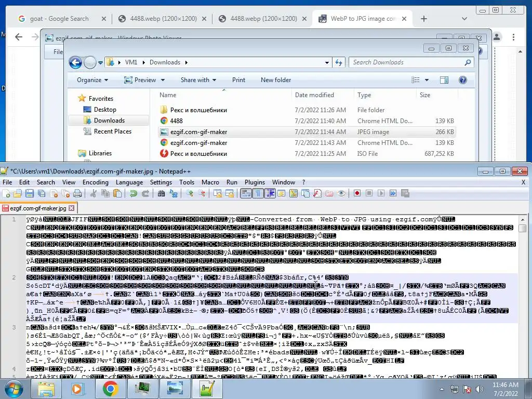Click the Synchronize vertical scrolling icon
Screen dimensions: 532x399
218,193
